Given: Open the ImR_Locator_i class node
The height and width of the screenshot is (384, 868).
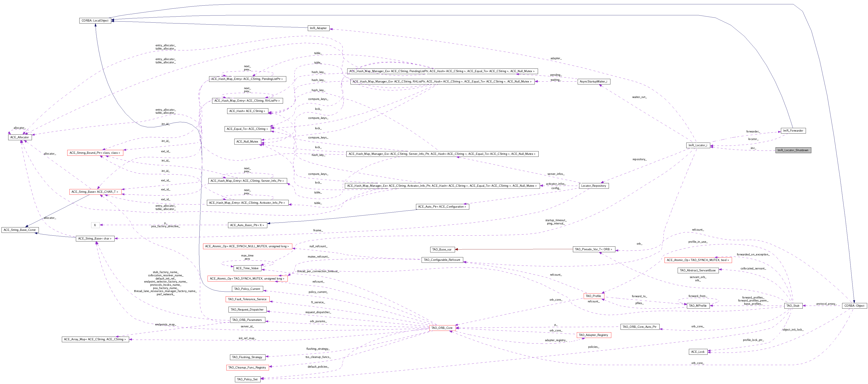Looking at the screenshot, I should click(698, 145).
